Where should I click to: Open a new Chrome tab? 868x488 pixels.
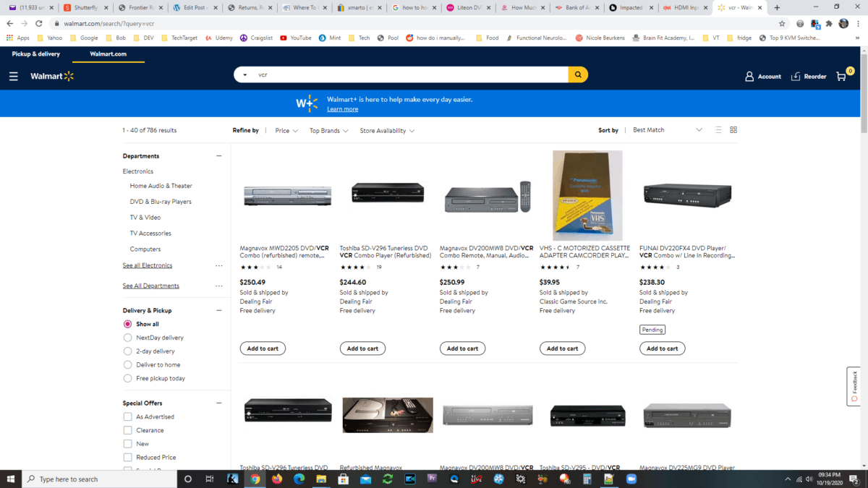pos(777,8)
